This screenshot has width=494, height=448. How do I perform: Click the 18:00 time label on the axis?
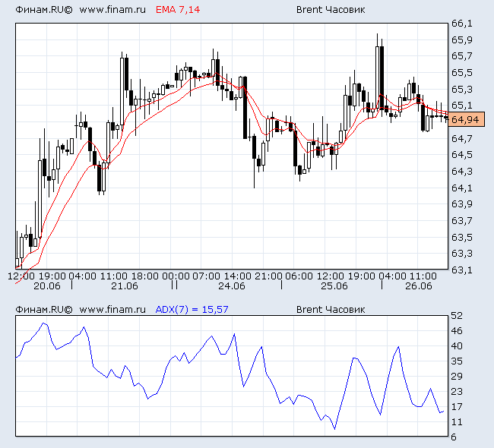click(145, 276)
